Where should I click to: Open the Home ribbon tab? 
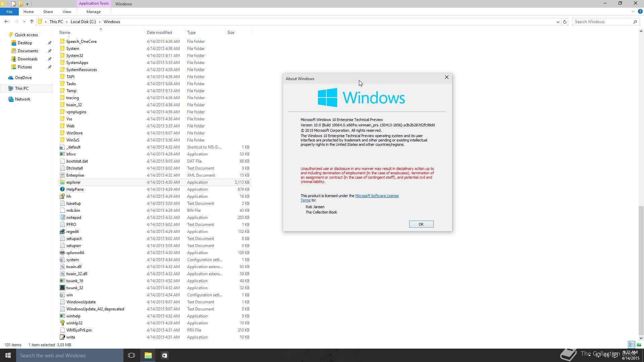[28, 12]
